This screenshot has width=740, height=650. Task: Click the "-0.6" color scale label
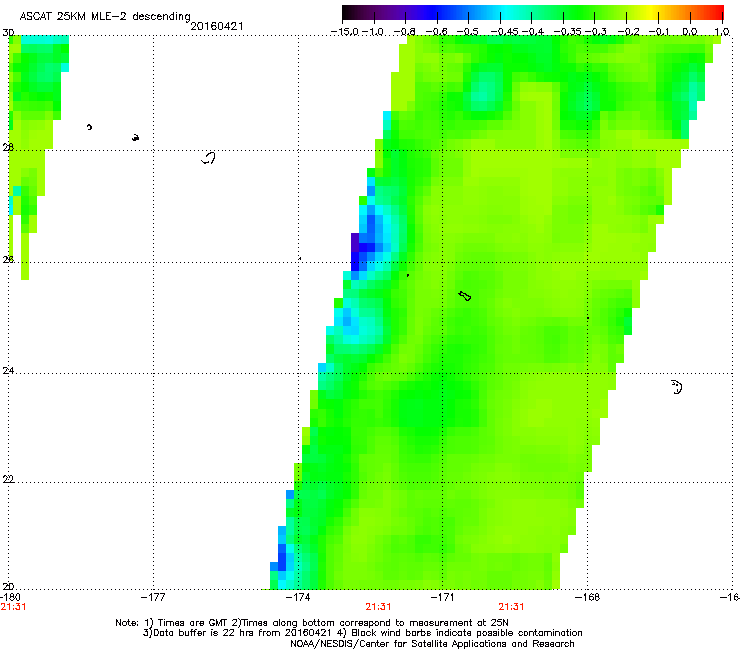(436, 32)
